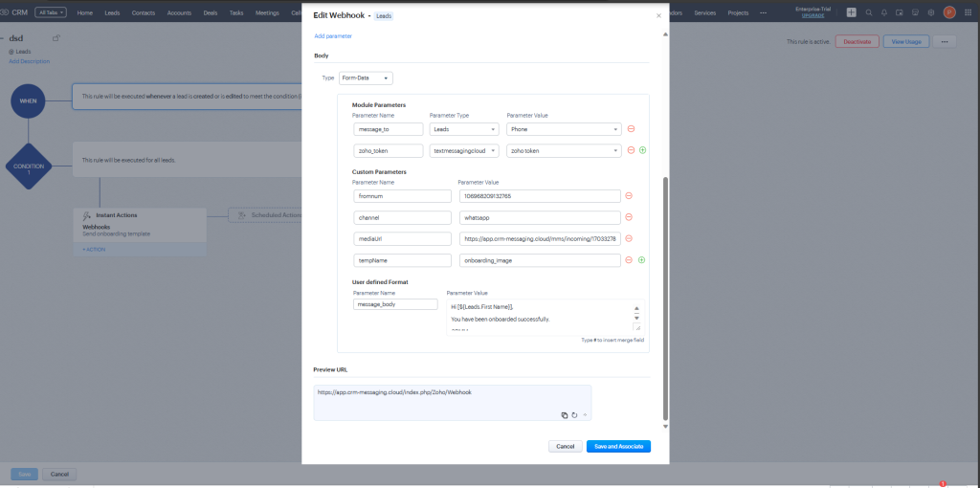Click the lock icon next to dsd
Screen dimensions: 980x488
click(x=56, y=38)
